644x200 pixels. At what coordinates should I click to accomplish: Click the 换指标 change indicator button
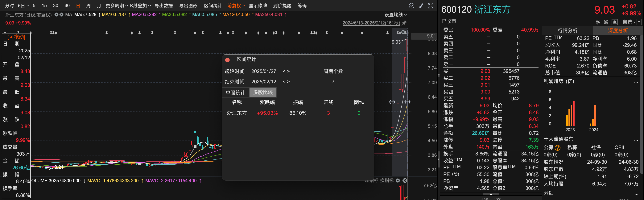point(387,180)
